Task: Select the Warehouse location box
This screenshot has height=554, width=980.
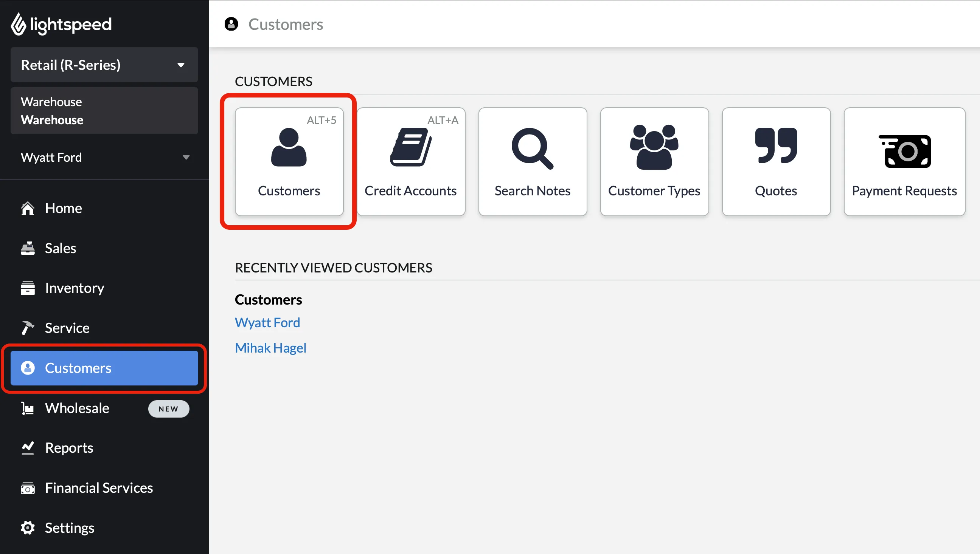Action: [104, 111]
